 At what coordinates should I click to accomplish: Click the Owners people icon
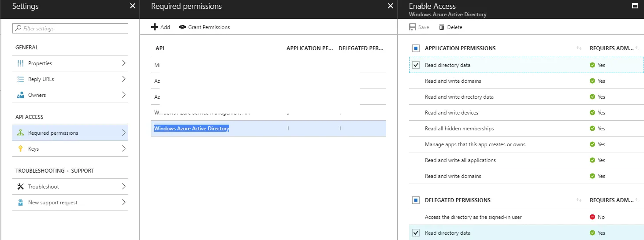click(x=20, y=95)
